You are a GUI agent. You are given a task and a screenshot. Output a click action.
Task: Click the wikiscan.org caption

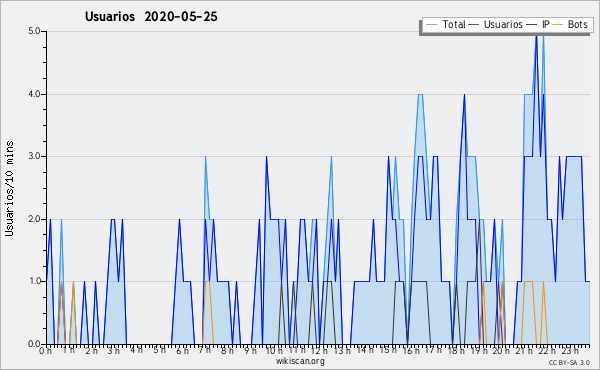click(x=300, y=361)
